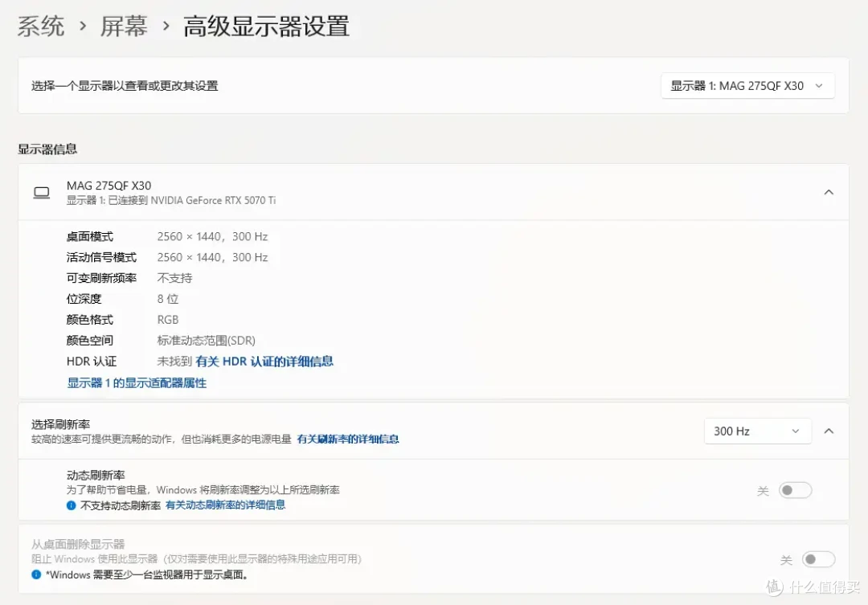Go back to 系统 breadcrumb
The width and height of the screenshot is (868, 605).
tap(41, 27)
